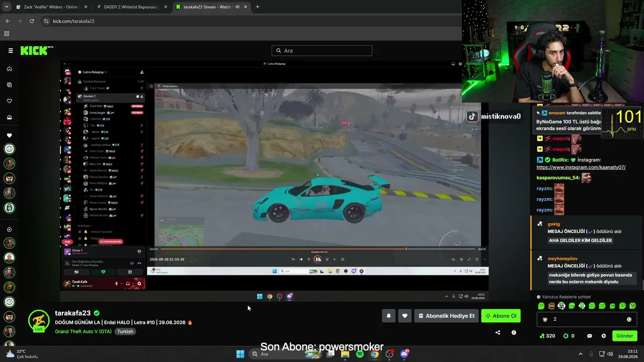Open a new browser tab
The width and height of the screenshot is (644, 362).
tap(258, 7)
